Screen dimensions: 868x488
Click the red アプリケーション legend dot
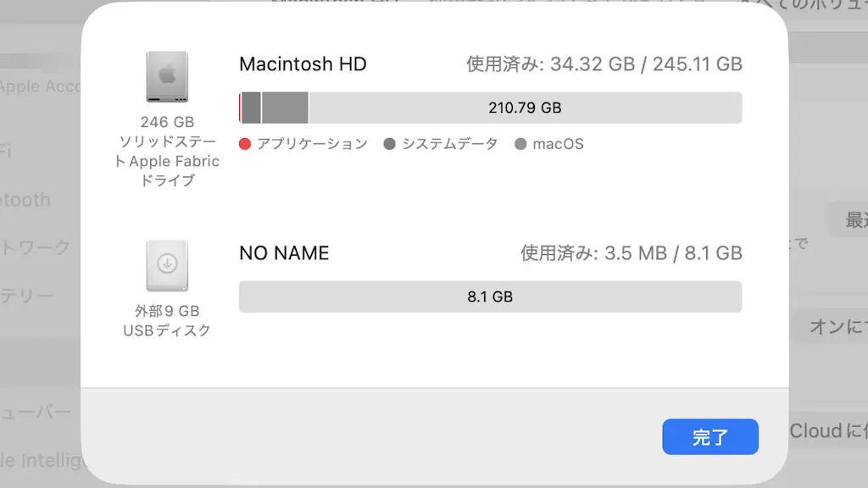(245, 144)
